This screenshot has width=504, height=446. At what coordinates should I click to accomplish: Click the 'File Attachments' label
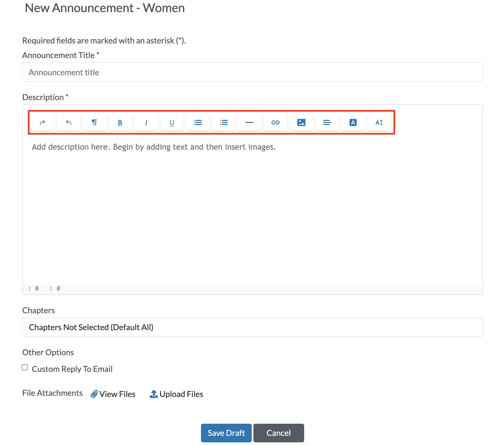tap(52, 393)
